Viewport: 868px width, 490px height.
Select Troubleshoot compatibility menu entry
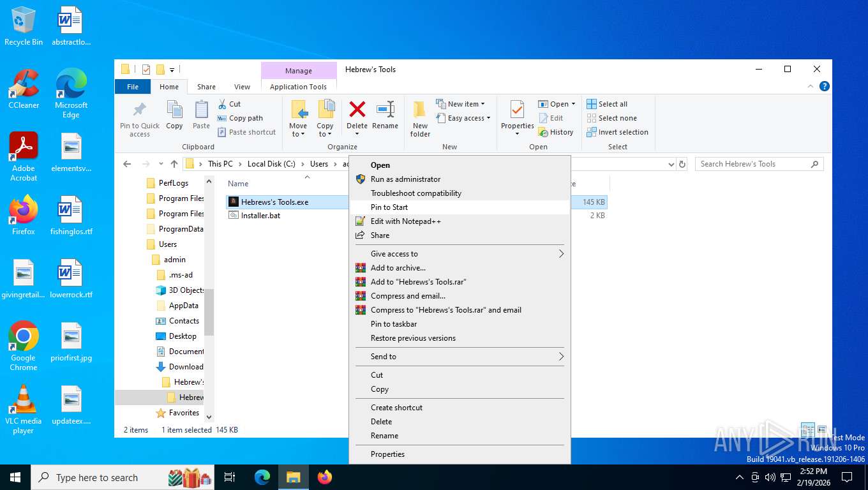(x=460, y=193)
